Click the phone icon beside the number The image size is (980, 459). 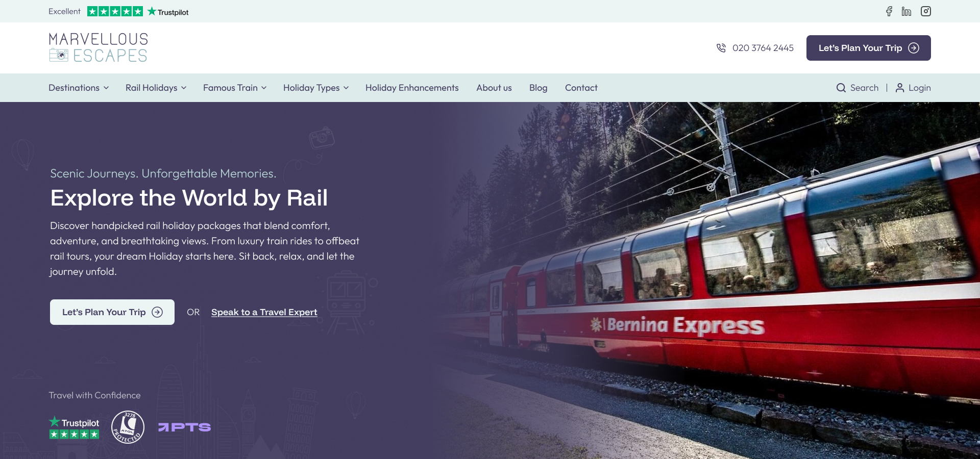click(x=721, y=48)
